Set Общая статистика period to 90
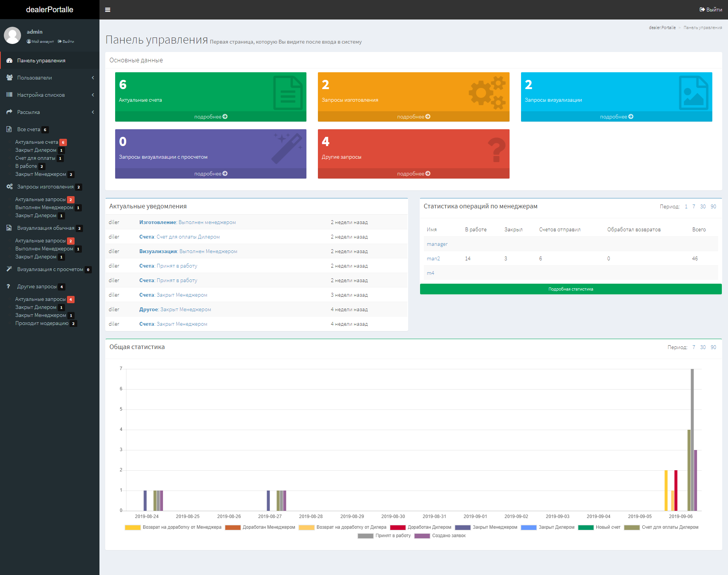 point(713,347)
